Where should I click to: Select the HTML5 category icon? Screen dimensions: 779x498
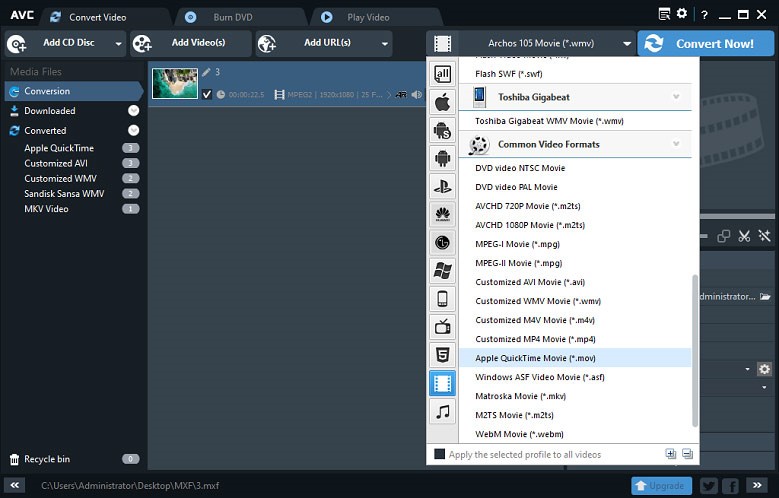pos(442,355)
